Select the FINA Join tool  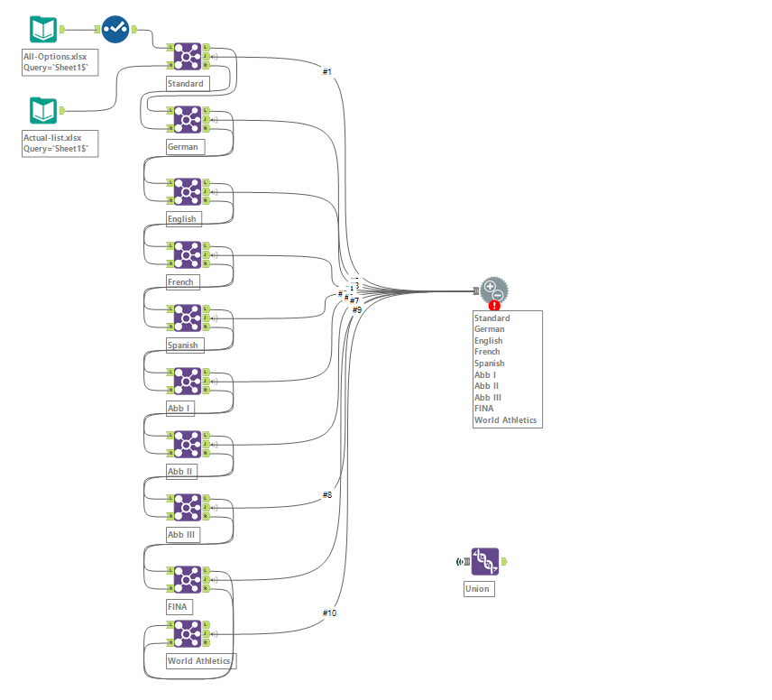pyautogui.click(x=187, y=578)
